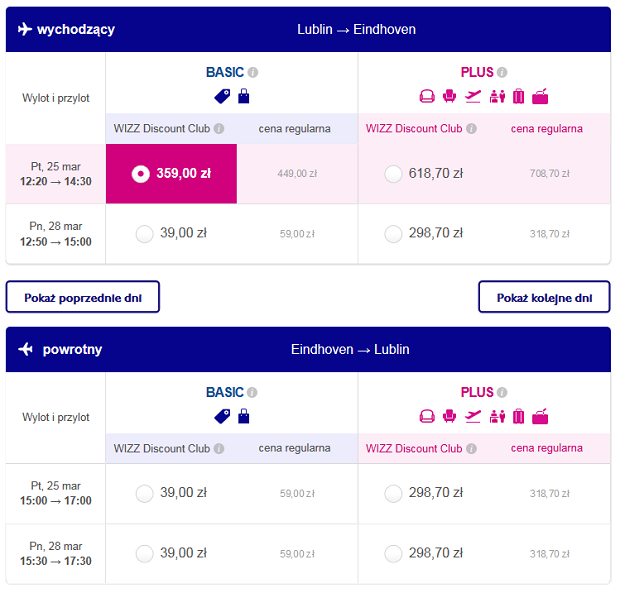
Task: Click the outbound regular price 449,00 zł cell
Action: pyautogui.click(x=297, y=174)
